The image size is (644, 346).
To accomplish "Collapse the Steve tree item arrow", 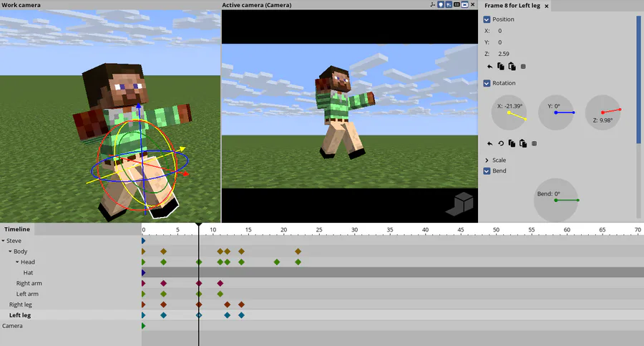I will tap(4, 241).
